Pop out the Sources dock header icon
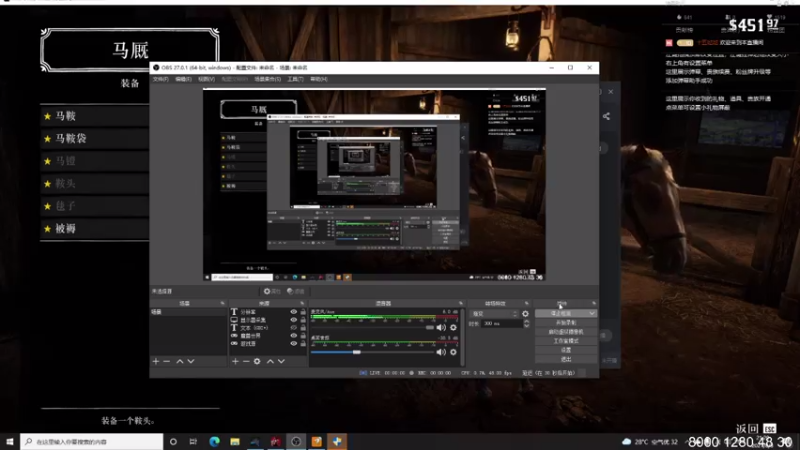Viewport: 800px width, 450px height. click(x=302, y=303)
